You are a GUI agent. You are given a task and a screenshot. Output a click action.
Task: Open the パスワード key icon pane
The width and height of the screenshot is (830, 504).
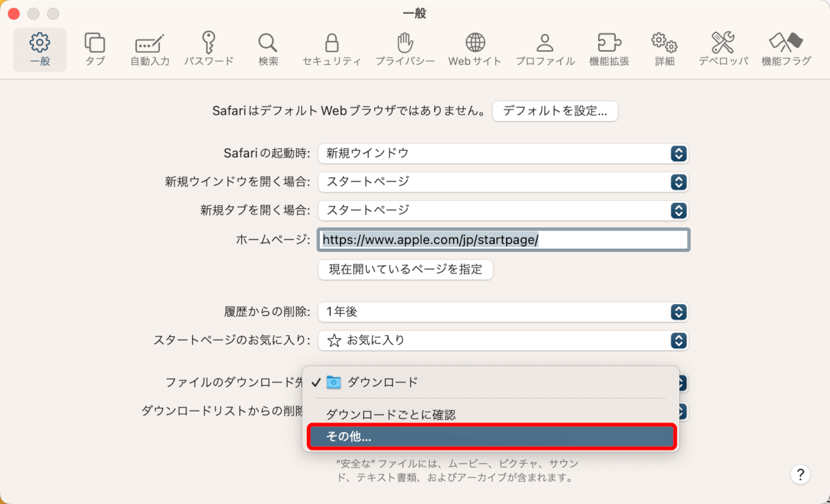(209, 49)
